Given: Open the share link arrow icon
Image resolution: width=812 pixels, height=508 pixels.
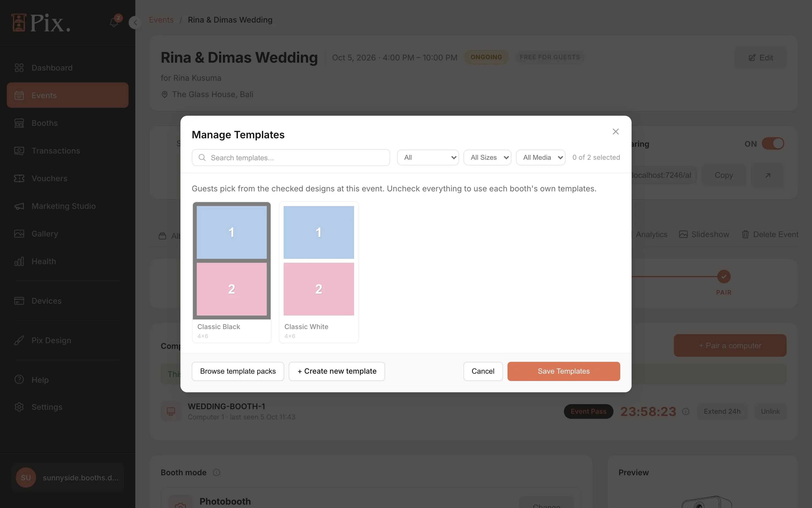Looking at the screenshot, I should [767, 175].
